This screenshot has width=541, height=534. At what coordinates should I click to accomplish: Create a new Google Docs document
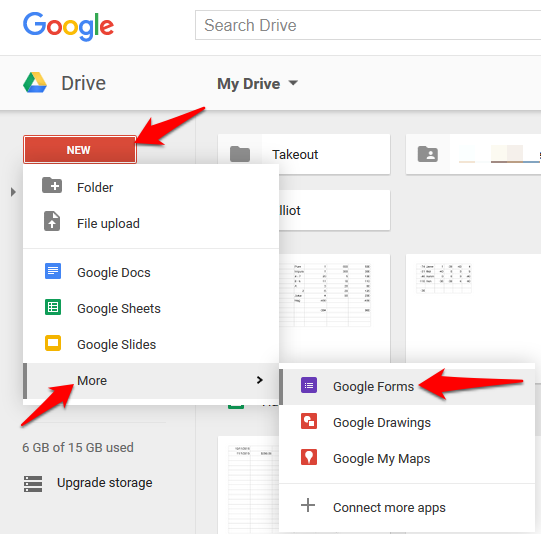click(x=151, y=273)
